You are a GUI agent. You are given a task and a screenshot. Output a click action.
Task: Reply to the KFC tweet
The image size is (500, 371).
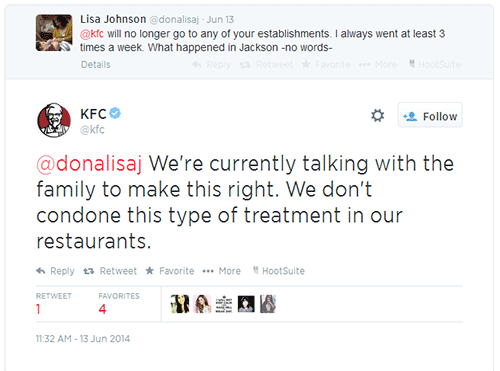(x=55, y=271)
